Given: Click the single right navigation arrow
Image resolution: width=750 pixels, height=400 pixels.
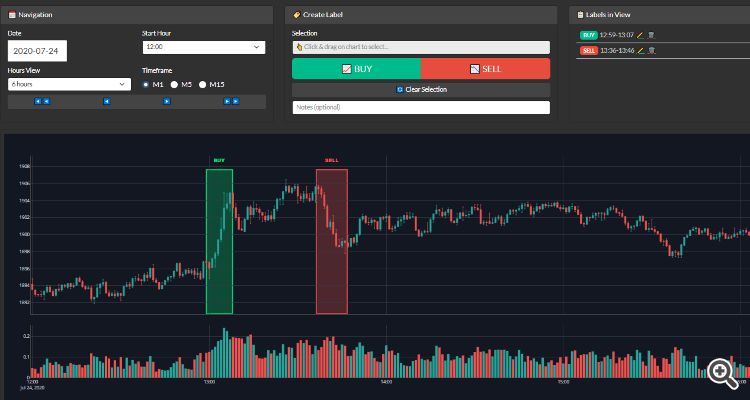Looking at the screenshot, I should click(166, 101).
